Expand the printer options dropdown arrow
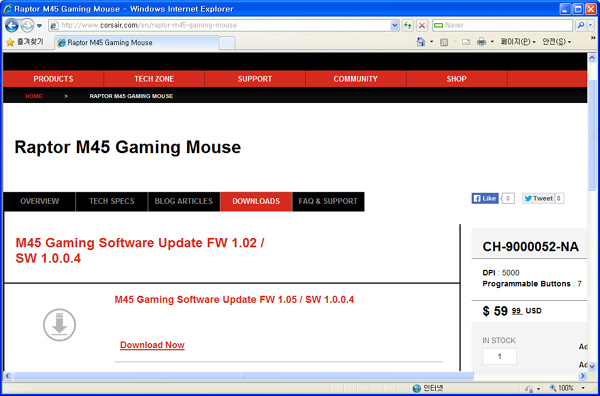 coord(492,42)
